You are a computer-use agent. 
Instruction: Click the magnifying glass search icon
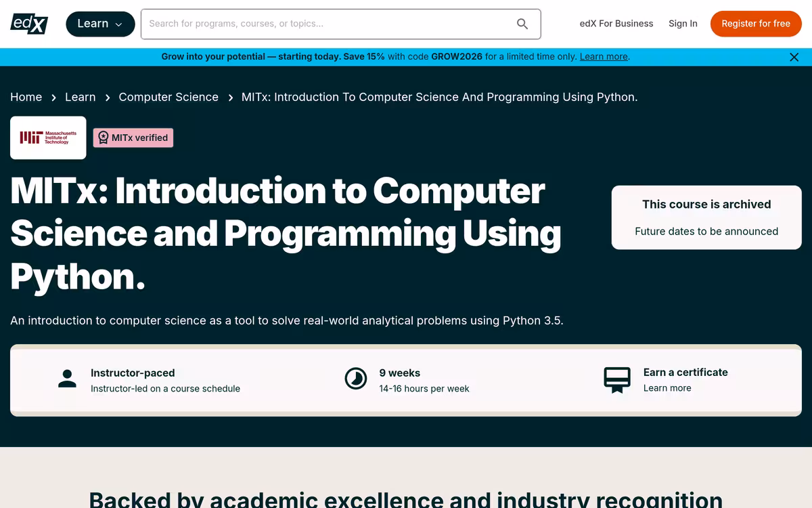[522, 24]
